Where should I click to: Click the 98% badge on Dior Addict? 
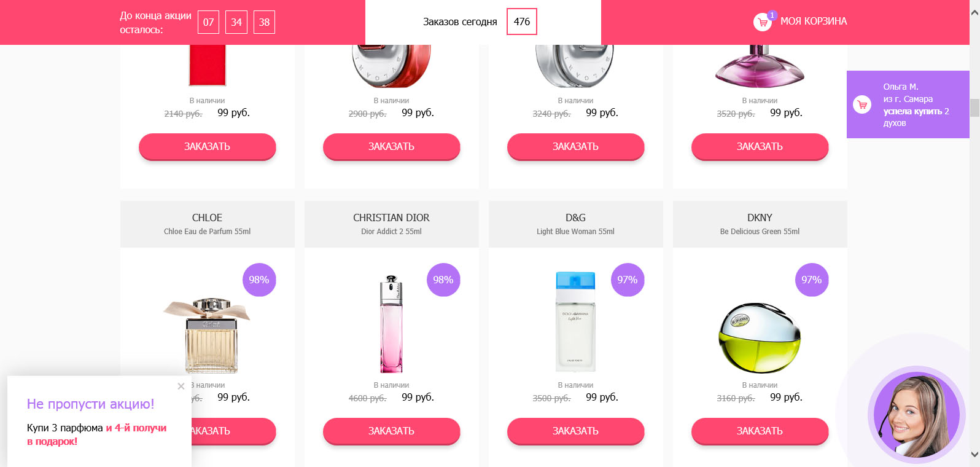(x=443, y=280)
